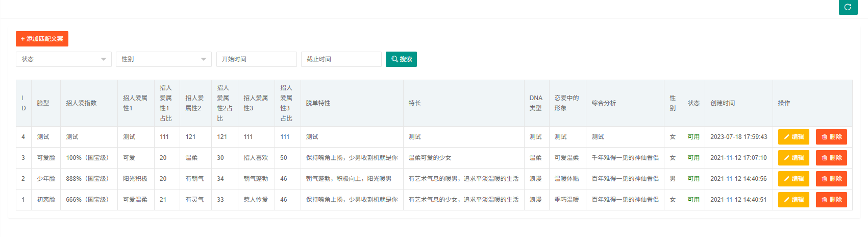Edit the 少年脸 row

(x=793, y=179)
